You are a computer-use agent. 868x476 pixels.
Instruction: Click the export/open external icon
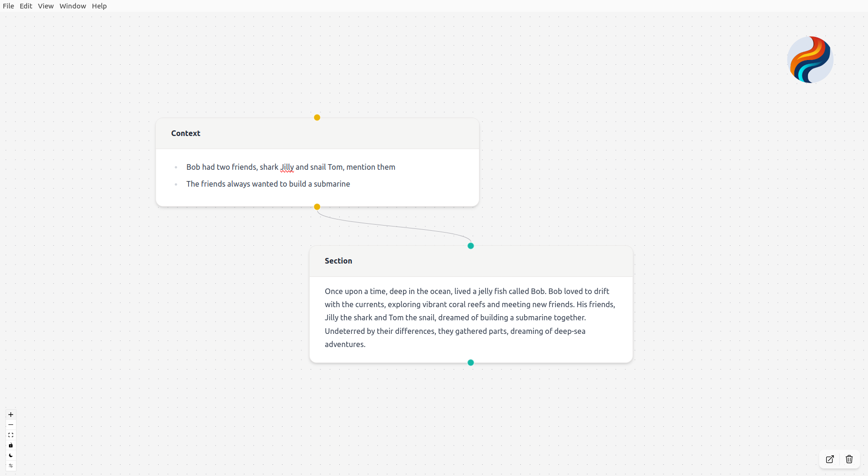pos(830,459)
